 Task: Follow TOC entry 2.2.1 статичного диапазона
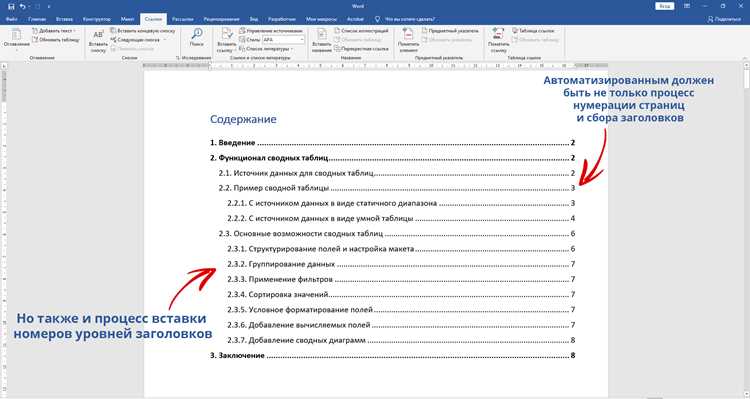pyautogui.click(x=401, y=203)
